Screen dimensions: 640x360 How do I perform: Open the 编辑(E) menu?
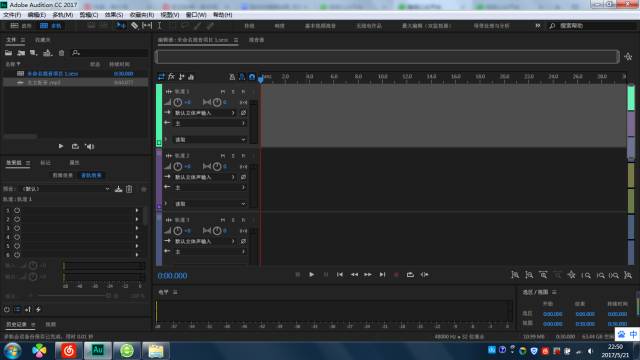coord(37,15)
